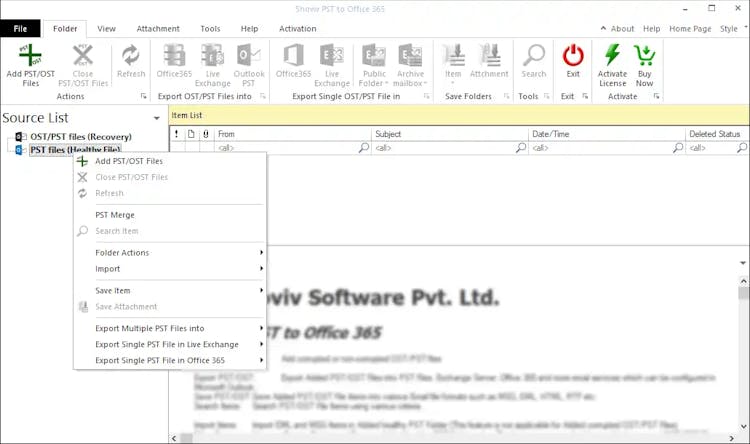
Task: Click search magnifier in Subject filter
Action: click(x=521, y=148)
